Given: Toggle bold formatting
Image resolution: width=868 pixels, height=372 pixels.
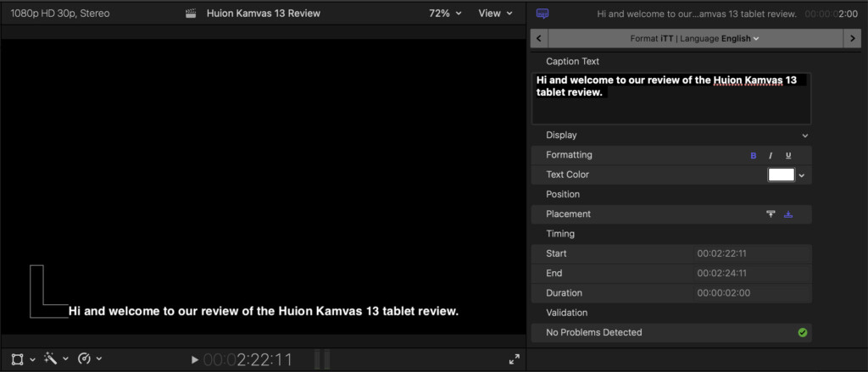Looking at the screenshot, I should click(754, 156).
